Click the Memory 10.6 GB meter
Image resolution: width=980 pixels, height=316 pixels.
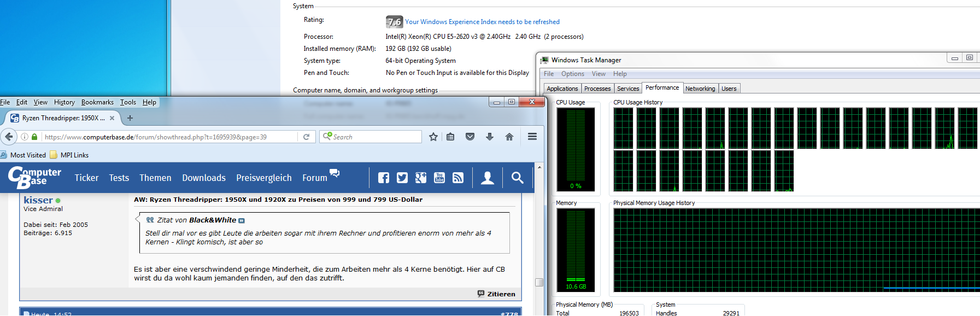tap(576, 250)
